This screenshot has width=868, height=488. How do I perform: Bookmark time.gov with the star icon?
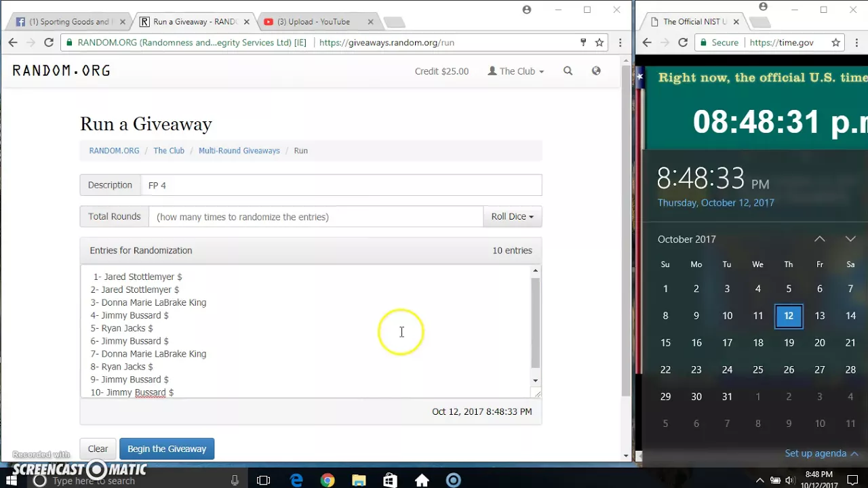click(x=836, y=42)
